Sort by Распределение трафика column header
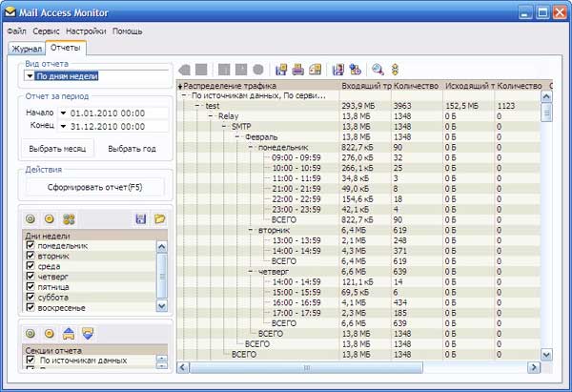Screen dimensions: 572x392 point(258,86)
